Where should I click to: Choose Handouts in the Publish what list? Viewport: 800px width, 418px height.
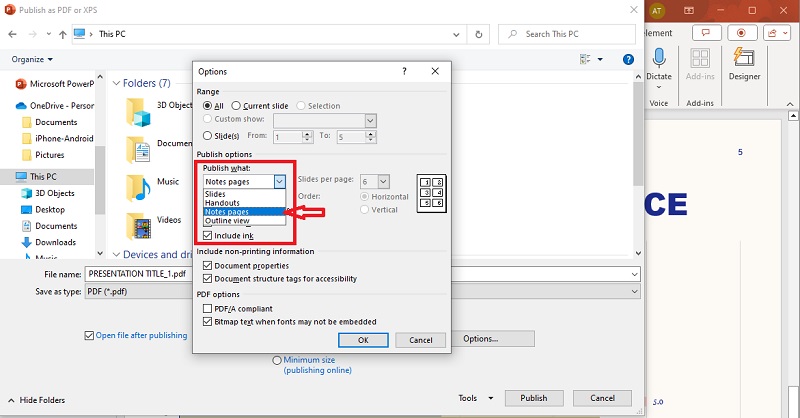tap(244, 203)
